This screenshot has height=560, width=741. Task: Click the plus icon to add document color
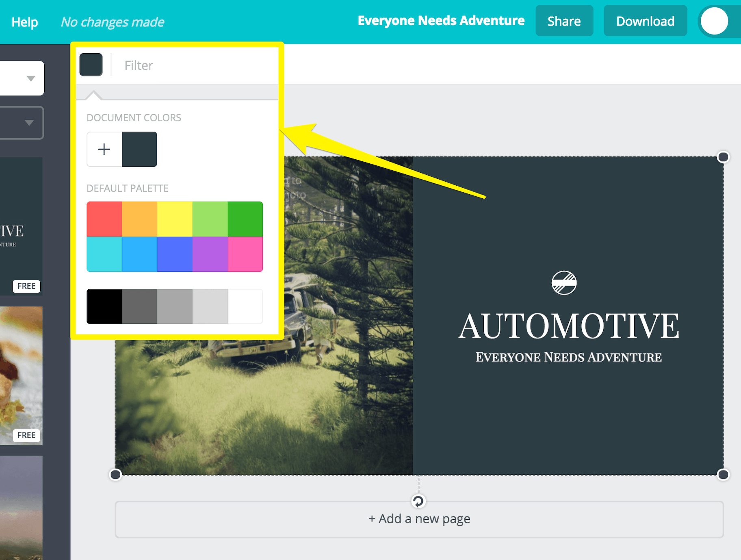tap(104, 149)
